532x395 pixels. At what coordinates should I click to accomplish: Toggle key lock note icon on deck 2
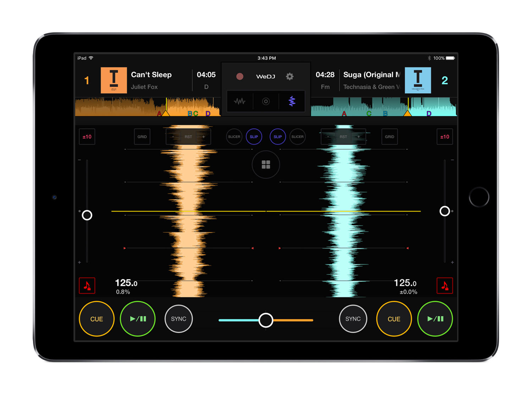coord(445,286)
